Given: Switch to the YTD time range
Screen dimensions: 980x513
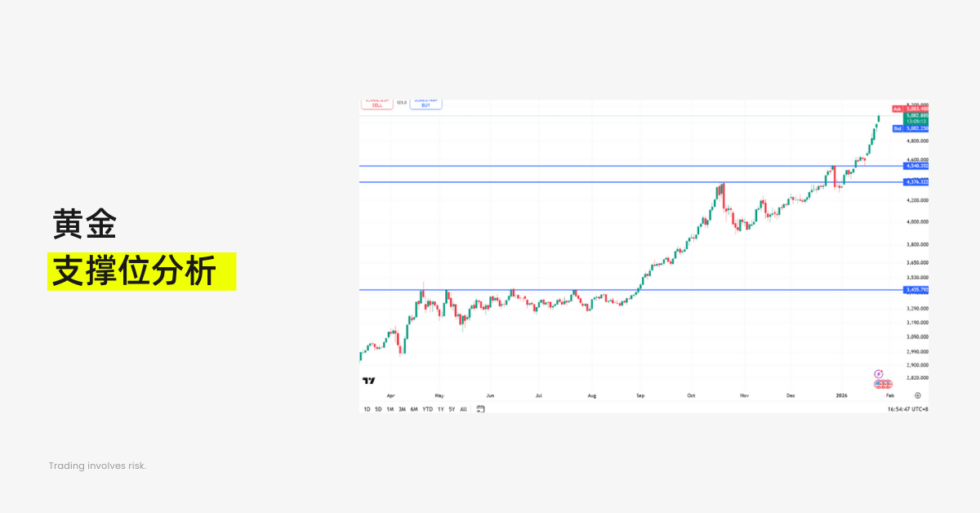Looking at the screenshot, I should [x=427, y=409].
